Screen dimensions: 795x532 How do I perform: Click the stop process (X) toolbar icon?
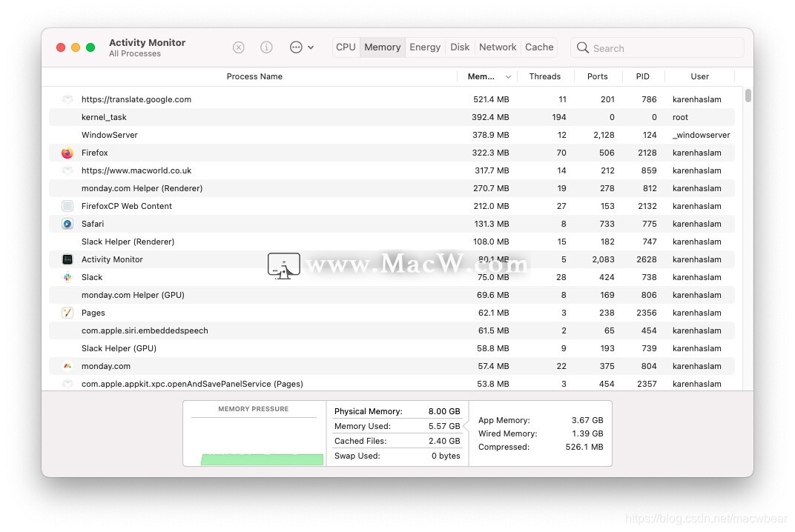(238, 47)
